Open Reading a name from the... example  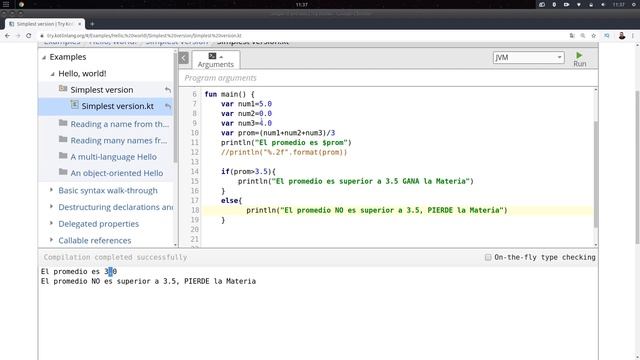coord(119,124)
